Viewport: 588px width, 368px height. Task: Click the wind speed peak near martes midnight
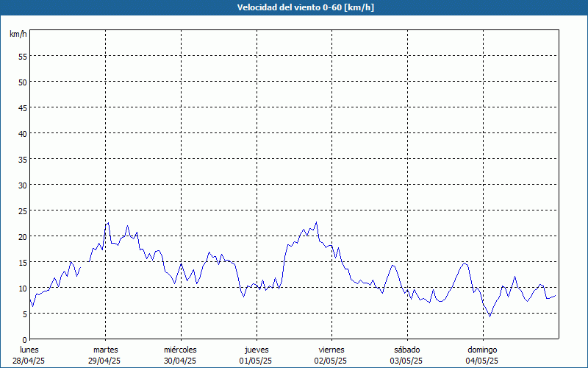point(108,223)
